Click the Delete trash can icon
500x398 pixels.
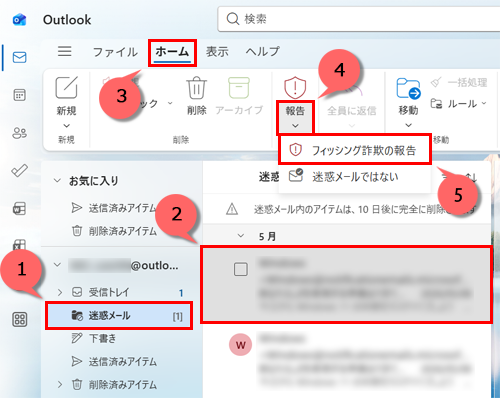[196, 88]
